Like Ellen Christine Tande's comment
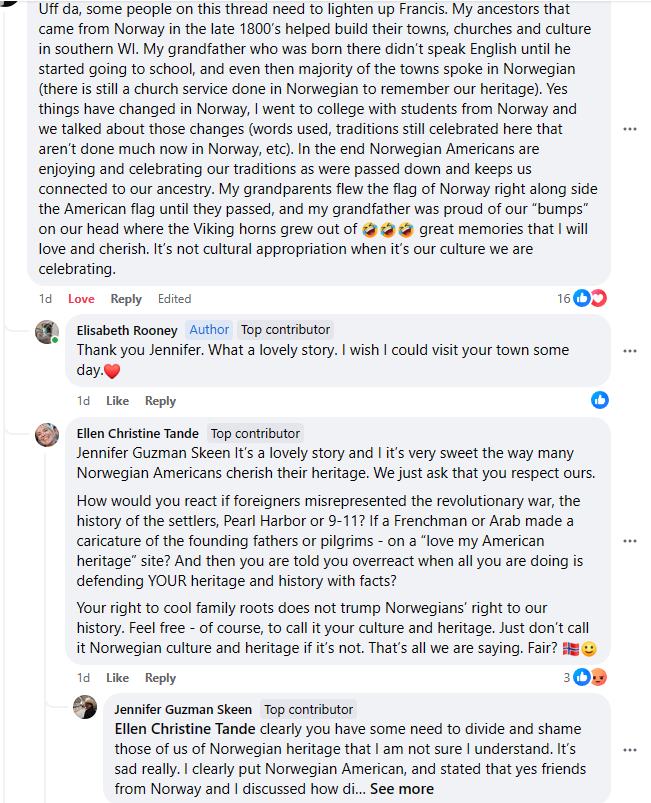651x803 pixels. (x=117, y=678)
